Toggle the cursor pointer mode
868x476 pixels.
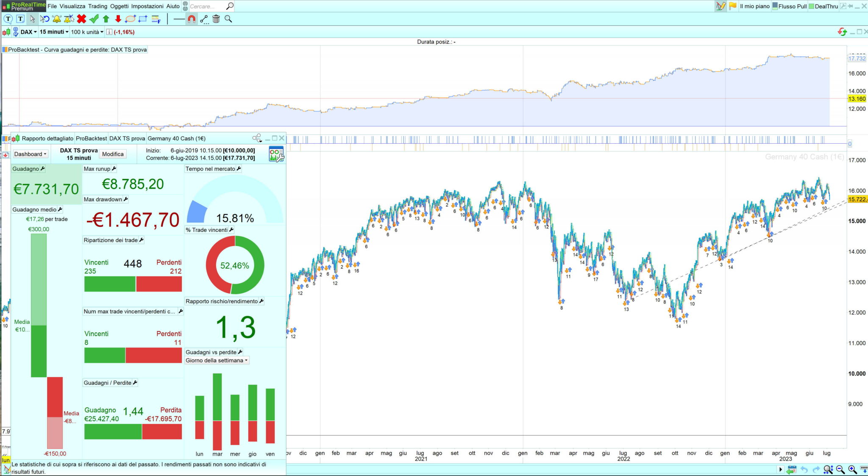tap(33, 19)
